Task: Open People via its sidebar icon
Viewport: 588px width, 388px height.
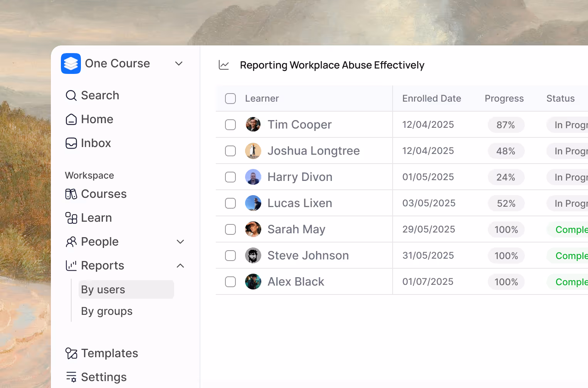Action: coord(71,241)
